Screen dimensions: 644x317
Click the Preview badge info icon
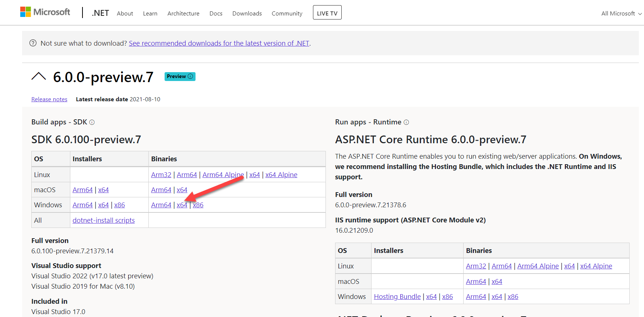pyautogui.click(x=190, y=76)
